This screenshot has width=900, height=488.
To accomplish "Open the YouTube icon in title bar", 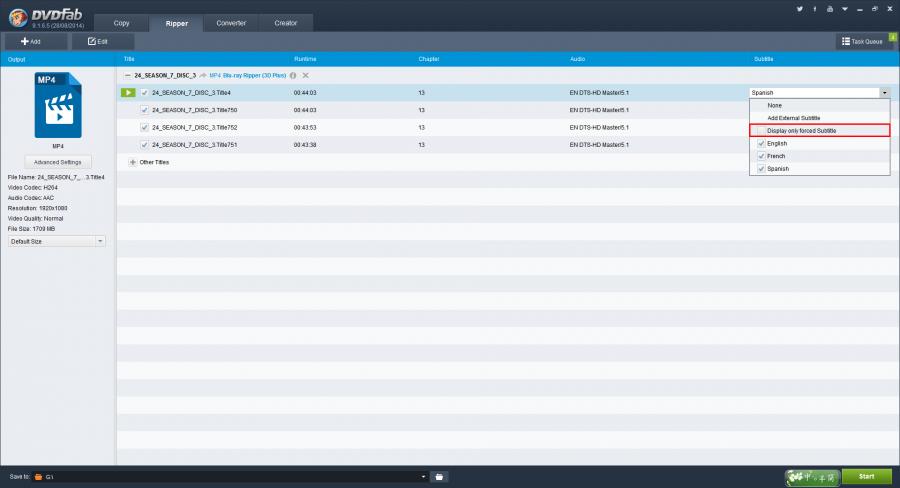I will pos(829,9).
